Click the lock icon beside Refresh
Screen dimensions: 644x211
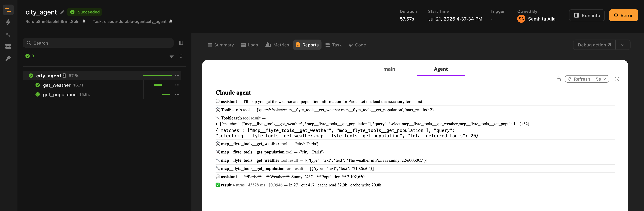pyautogui.click(x=559, y=79)
